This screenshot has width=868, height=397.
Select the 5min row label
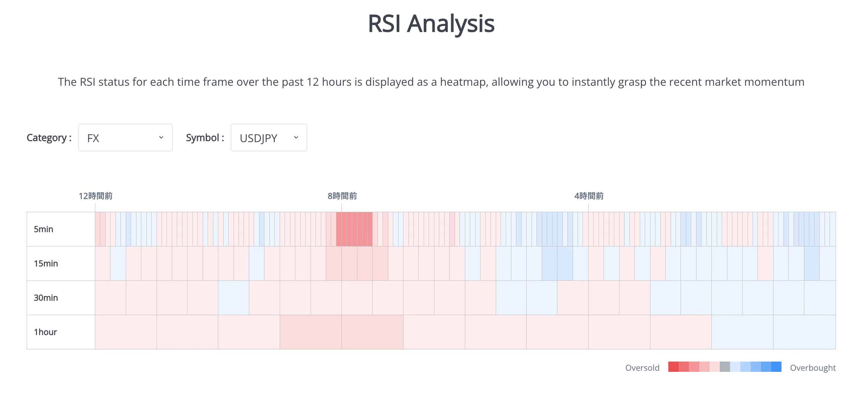tap(43, 229)
